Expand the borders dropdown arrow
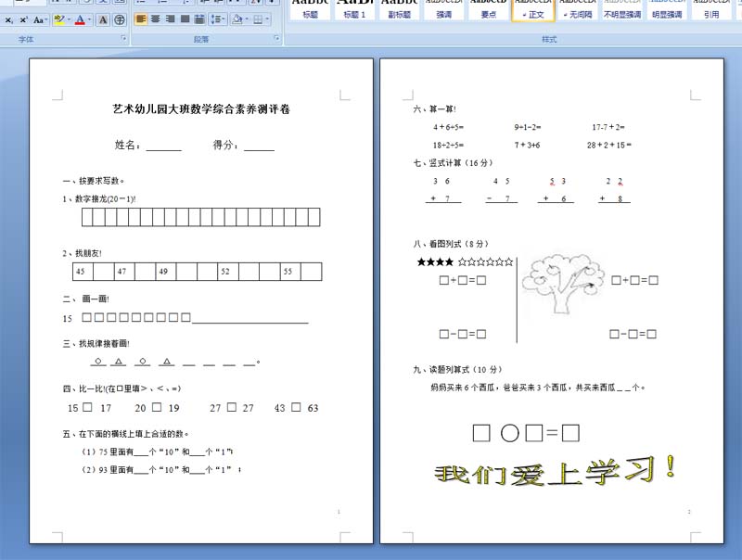 click(x=267, y=19)
